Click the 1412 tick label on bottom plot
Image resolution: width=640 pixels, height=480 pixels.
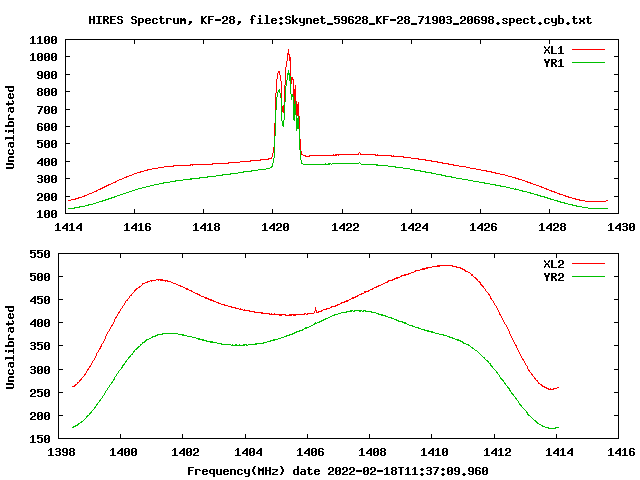pyautogui.click(x=497, y=452)
